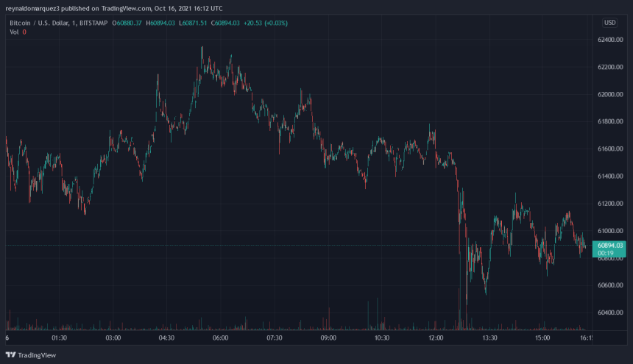Click the 06:00 time axis label
Viewport: 633px width, 364px height.
coord(220,338)
